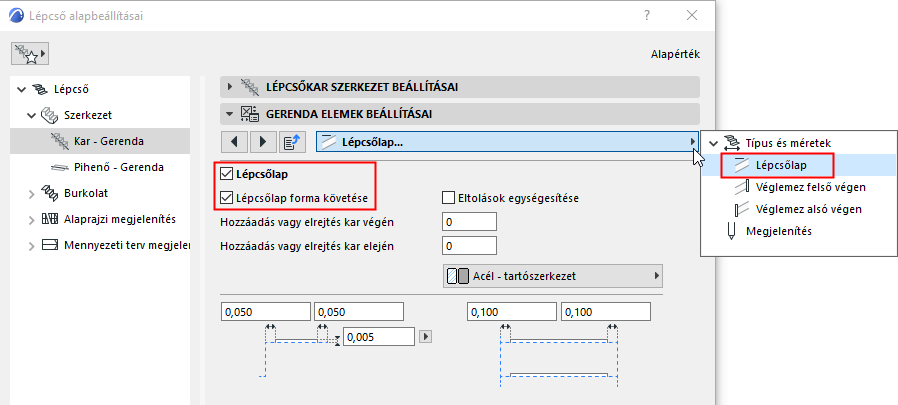
Task: Open the Lépcsőlap... page dropdown
Action: tap(508, 142)
